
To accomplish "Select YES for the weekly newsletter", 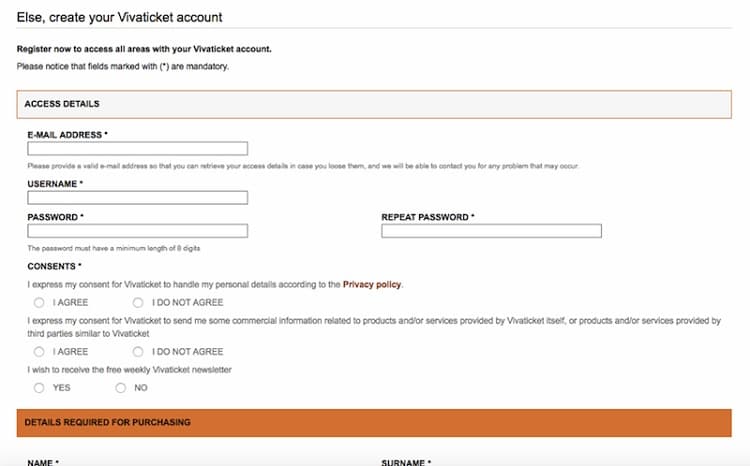I will [x=39, y=387].
